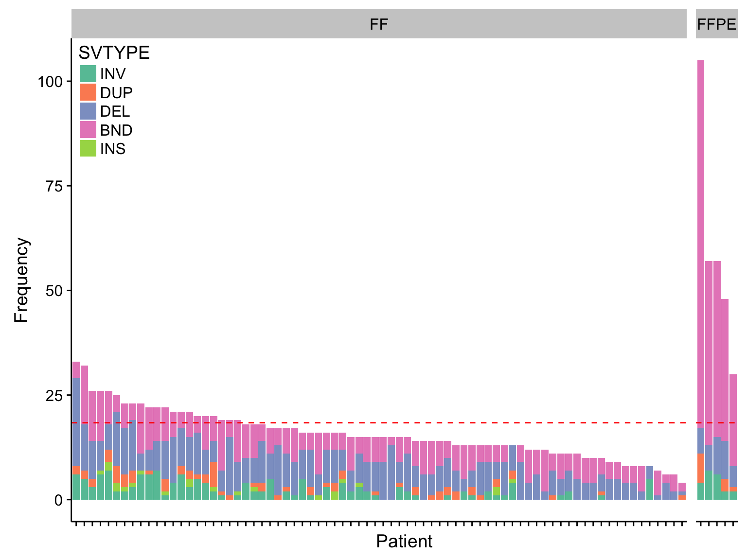Click the INV green legend swatch
Screen dimensions: 747x560
coord(88,74)
